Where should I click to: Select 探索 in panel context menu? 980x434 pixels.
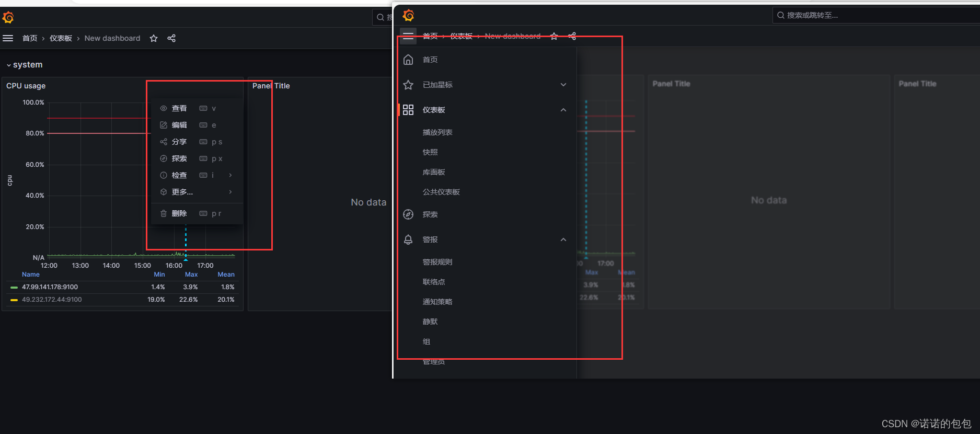click(197, 158)
